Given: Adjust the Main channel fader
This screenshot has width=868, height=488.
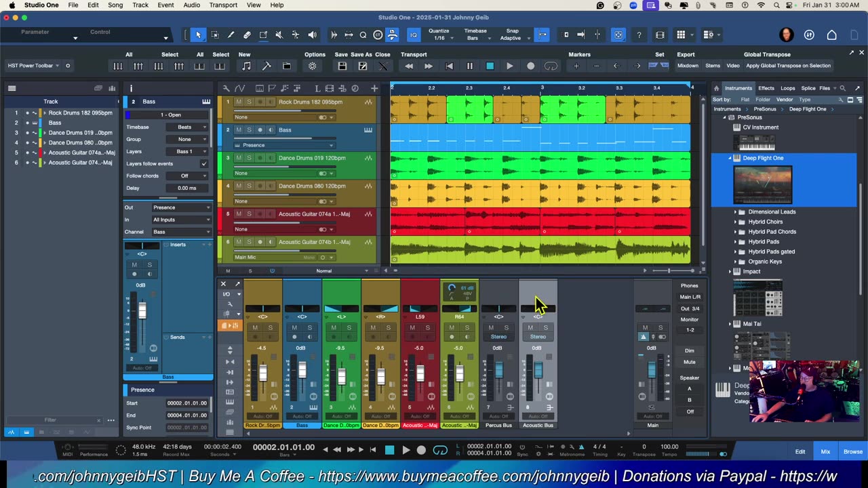Looking at the screenshot, I should (652, 370).
